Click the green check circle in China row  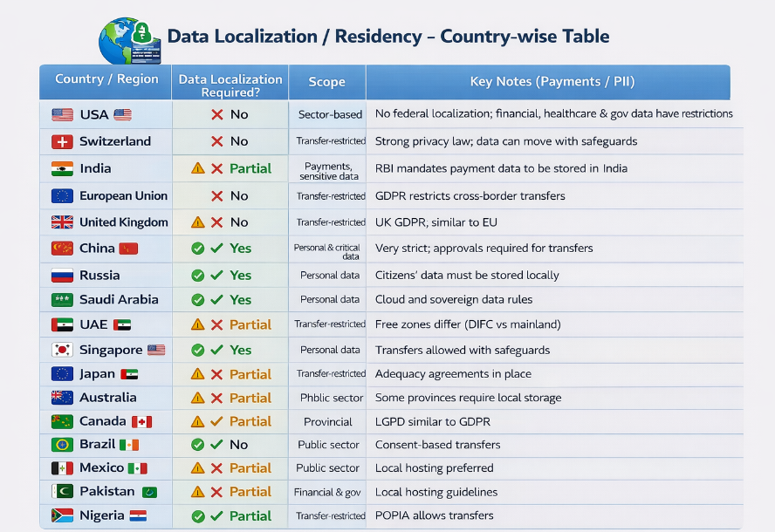[x=198, y=249]
